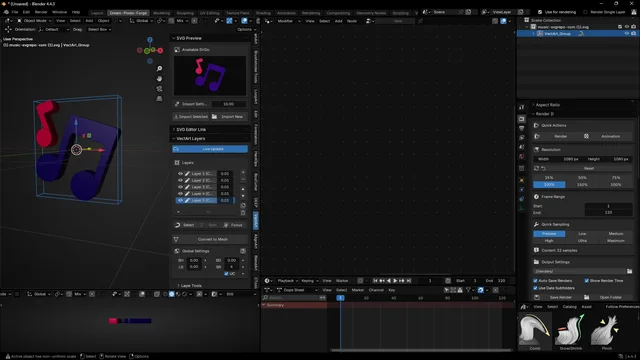Toggle Auto Save Renders checkbox

536,281
